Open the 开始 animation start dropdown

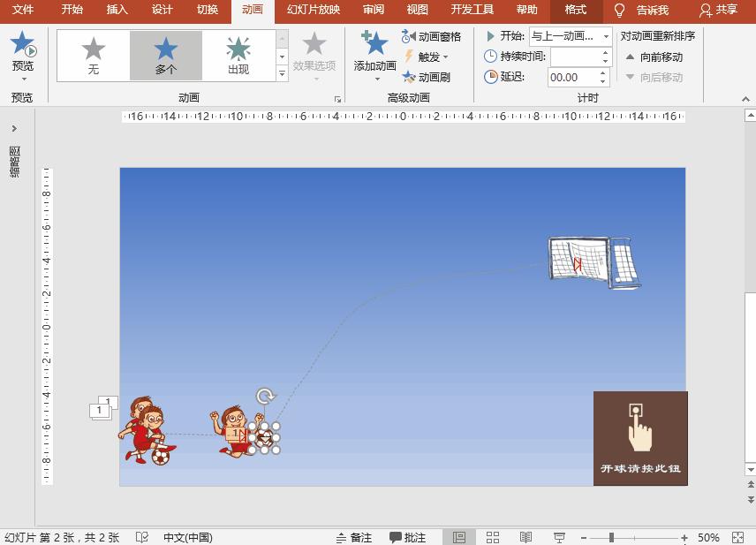click(604, 36)
